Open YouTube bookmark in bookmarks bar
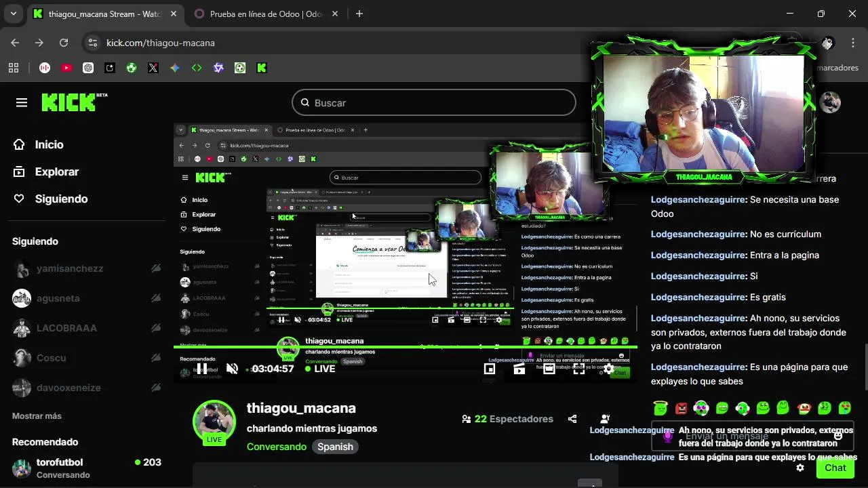This screenshot has height=488, width=868. click(66, 68)
